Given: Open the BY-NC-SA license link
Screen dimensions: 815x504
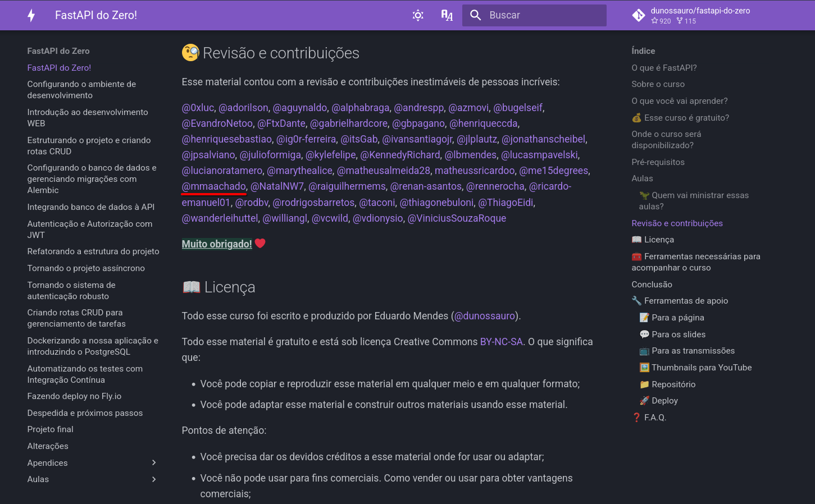Looking at the screenshot, I should (501, 341).
